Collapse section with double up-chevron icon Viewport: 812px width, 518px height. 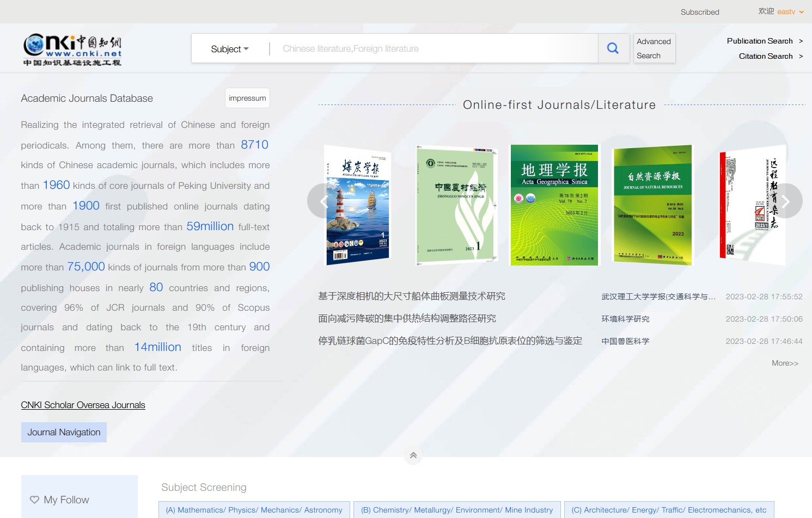tap(413, 455)
